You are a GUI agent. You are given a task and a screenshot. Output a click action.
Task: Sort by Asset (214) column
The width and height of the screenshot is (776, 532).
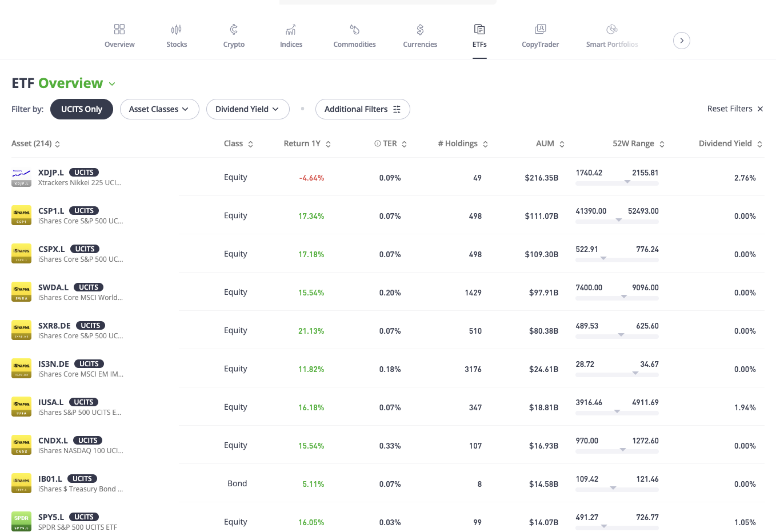(35, 143)
